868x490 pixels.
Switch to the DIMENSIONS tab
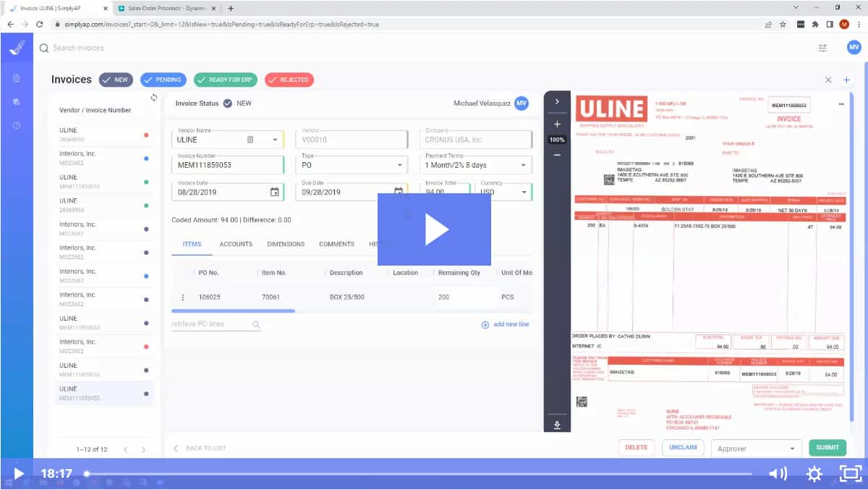(286, 244)
